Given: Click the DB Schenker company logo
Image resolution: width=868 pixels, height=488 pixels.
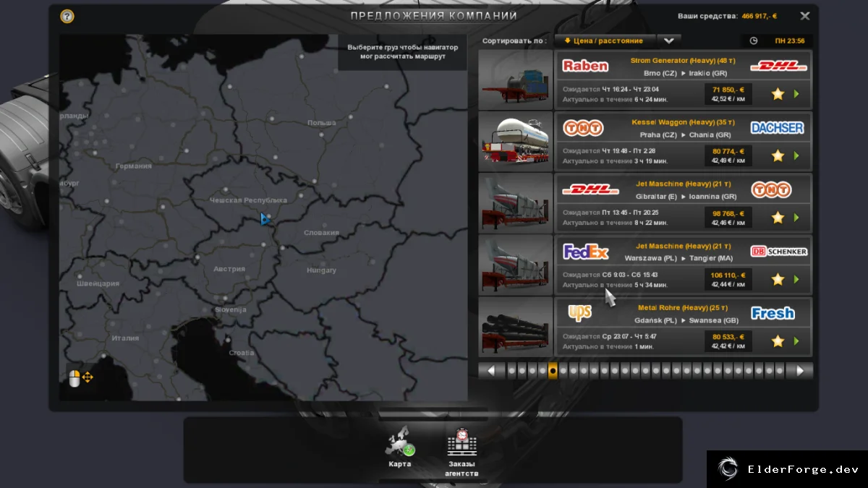Looking at the screenshot, I should [x=779, y=252].
